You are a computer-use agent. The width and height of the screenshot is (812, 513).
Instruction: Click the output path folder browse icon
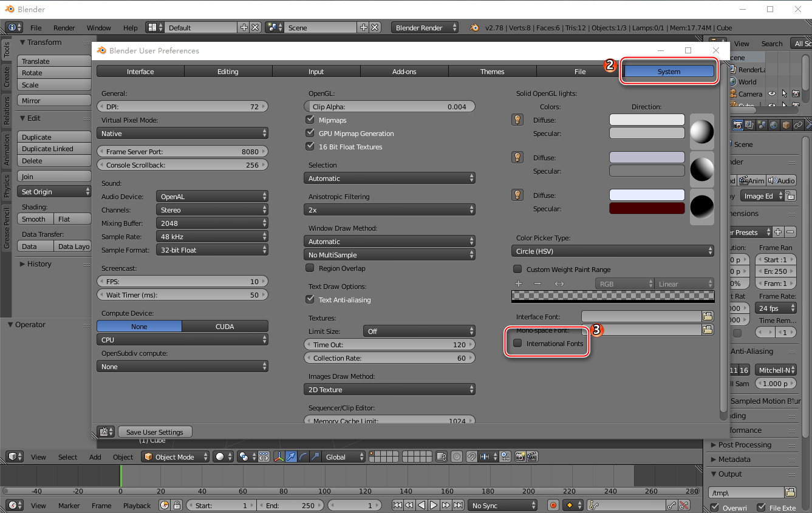790,492
